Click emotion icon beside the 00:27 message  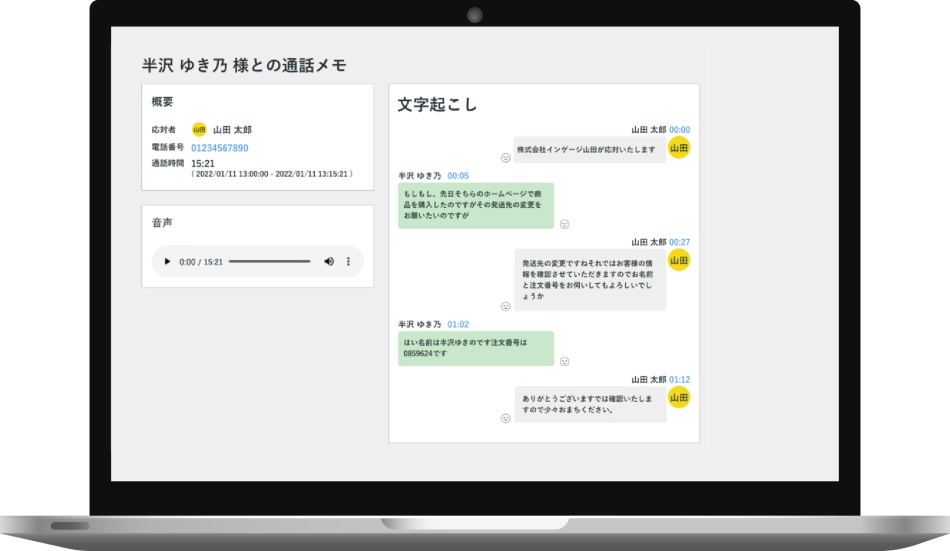point(505,306)
